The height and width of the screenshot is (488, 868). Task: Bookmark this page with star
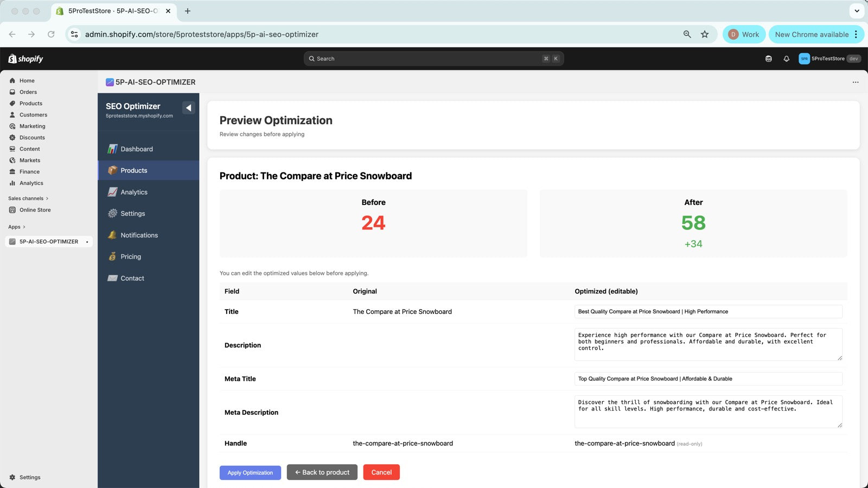tap(705, 34)
